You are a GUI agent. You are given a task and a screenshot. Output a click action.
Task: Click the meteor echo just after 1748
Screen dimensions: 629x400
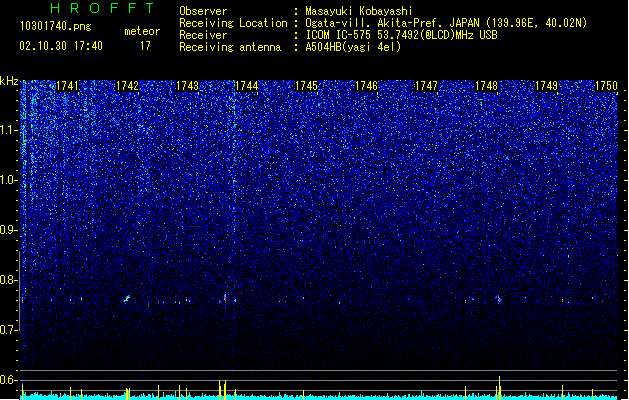point(499,299)
